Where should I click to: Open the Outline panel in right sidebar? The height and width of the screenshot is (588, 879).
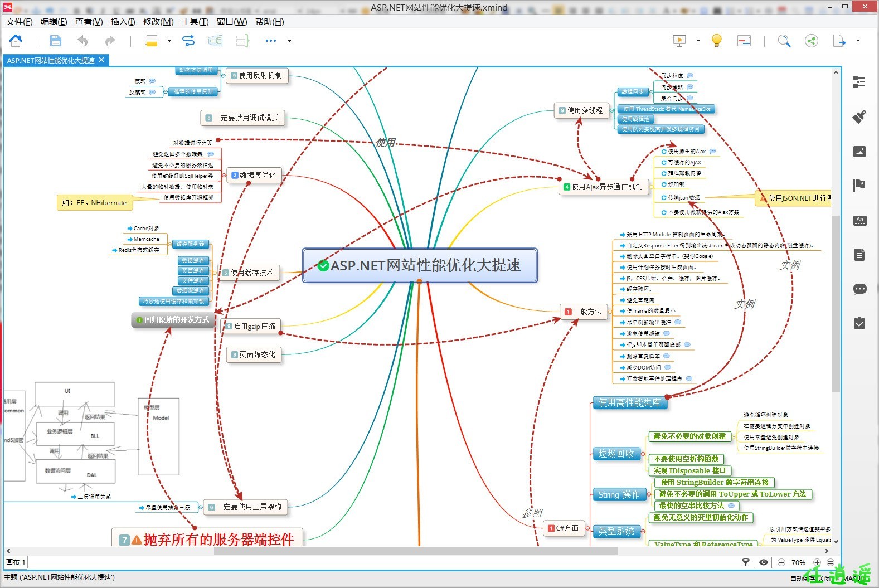pyautogui.click(x=859, y=82)
